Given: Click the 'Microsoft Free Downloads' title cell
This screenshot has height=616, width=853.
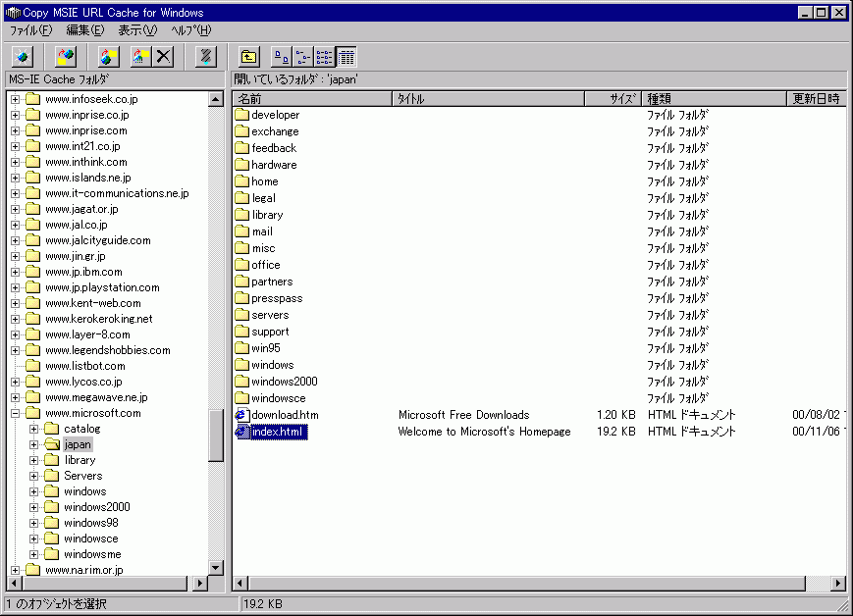Looking at the screenshot, I should pos(463,415).
